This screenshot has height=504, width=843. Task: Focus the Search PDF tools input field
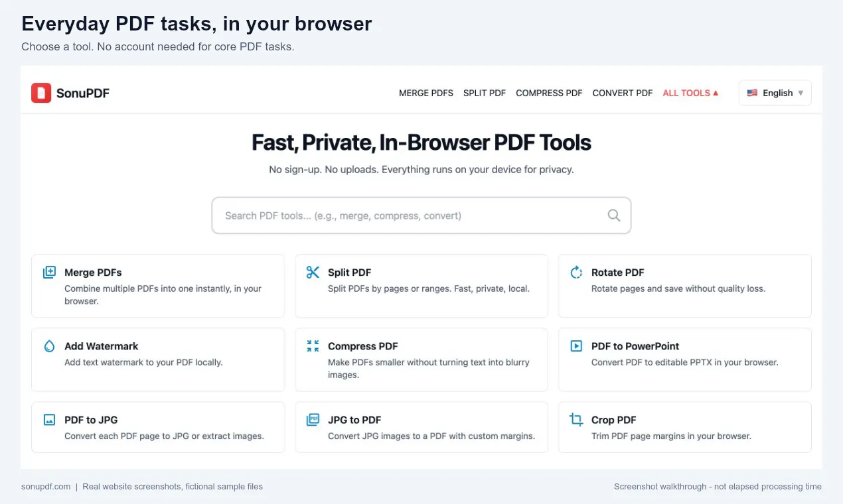point(421,216)
